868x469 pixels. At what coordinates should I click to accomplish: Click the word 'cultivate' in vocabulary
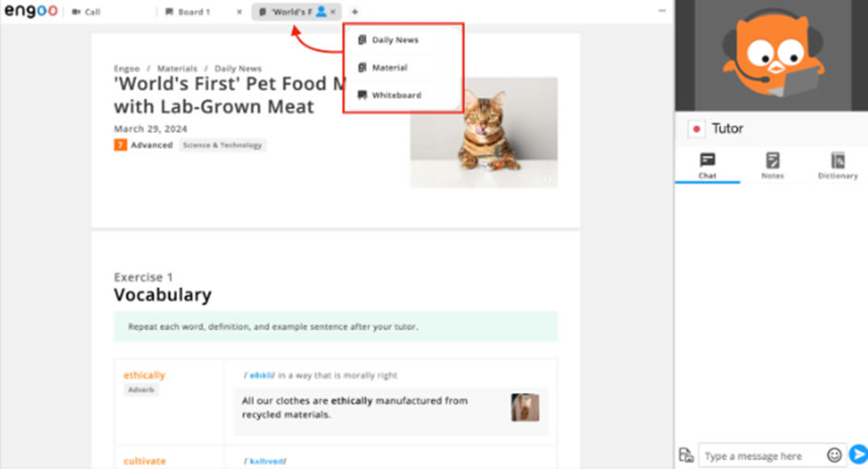click(x=144, y=461)
